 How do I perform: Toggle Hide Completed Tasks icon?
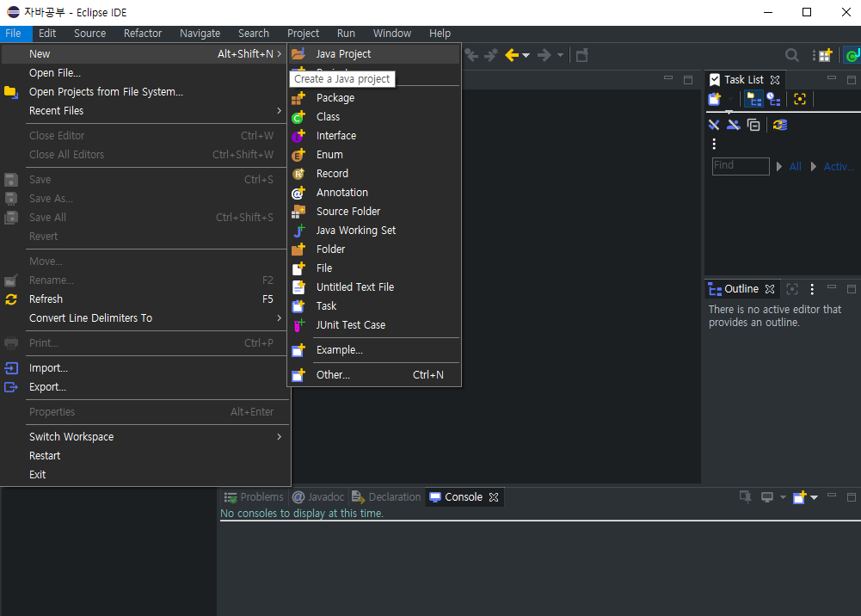click(x=714, y=125)
